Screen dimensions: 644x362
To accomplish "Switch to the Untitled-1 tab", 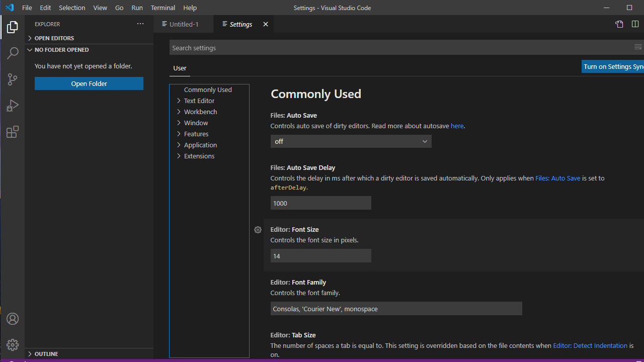I will 183,24.
